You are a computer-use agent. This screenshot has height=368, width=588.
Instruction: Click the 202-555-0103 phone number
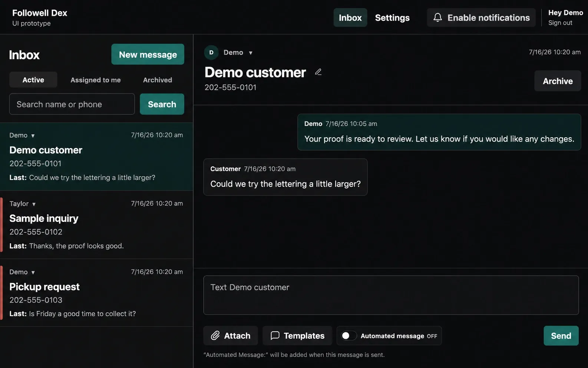[36, 300]
